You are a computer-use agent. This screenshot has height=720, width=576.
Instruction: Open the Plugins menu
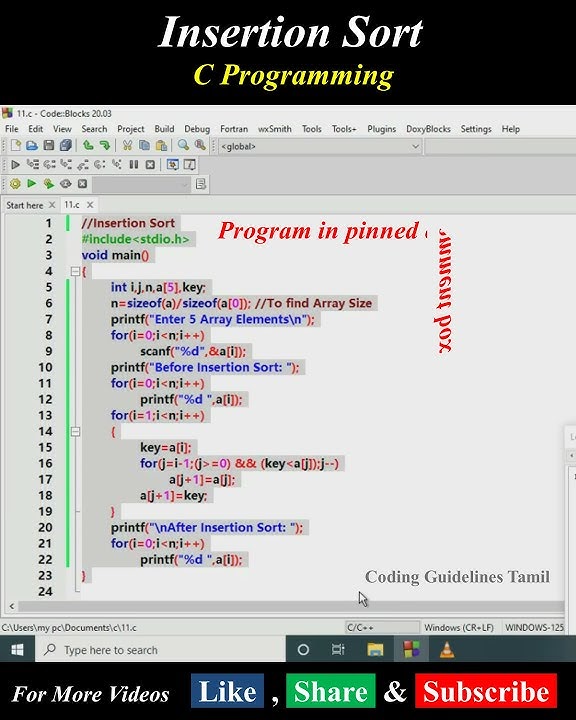[381, 129]
